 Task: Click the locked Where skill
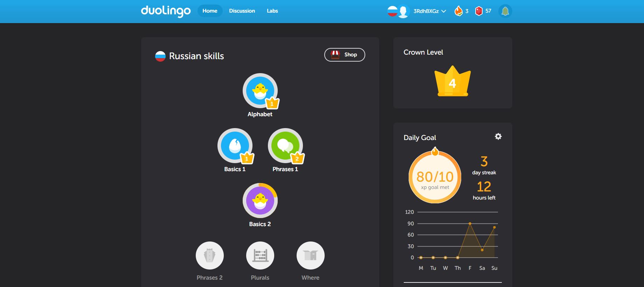tap(310, 255)
